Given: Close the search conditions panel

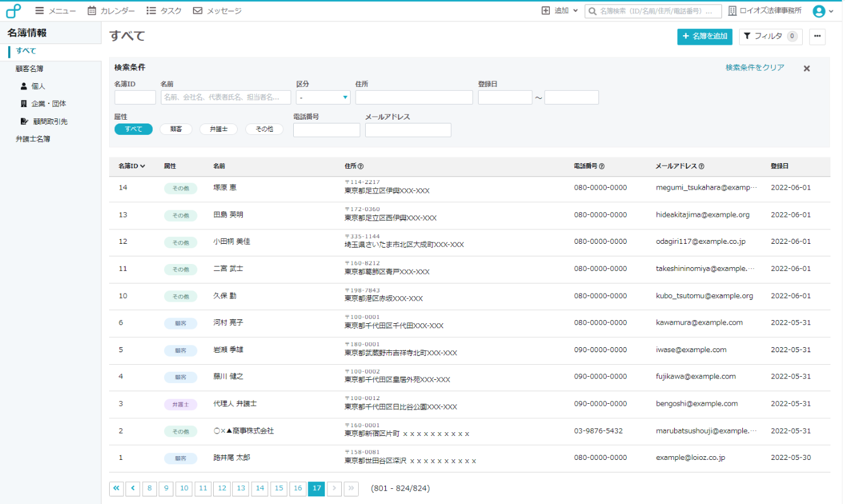Looking at the screenshot, I should (x=807, y=69).
